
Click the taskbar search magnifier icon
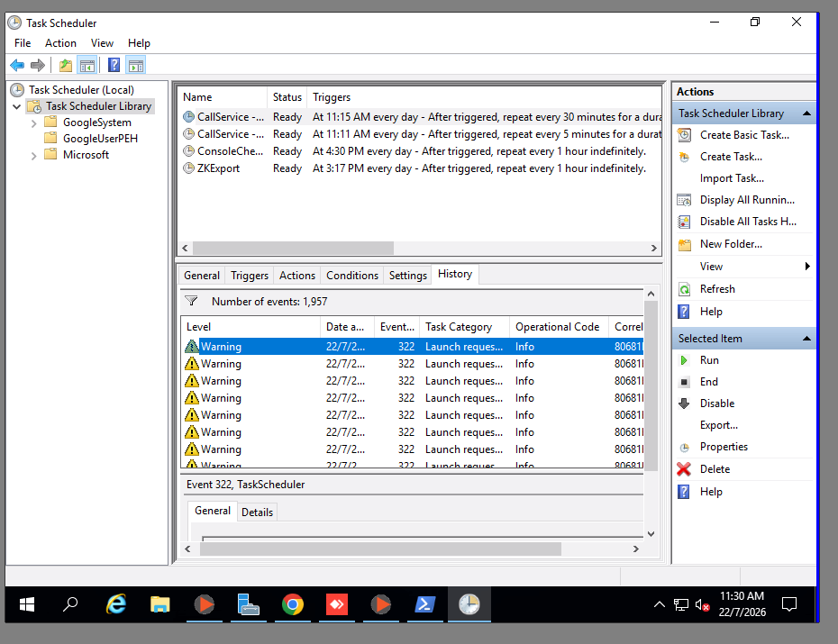[70, 604]
